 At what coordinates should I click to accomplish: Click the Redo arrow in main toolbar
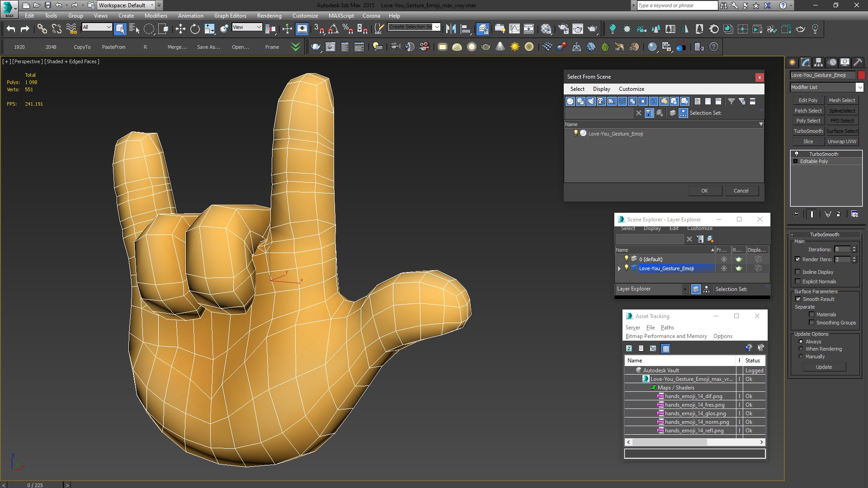pos(25,29)
